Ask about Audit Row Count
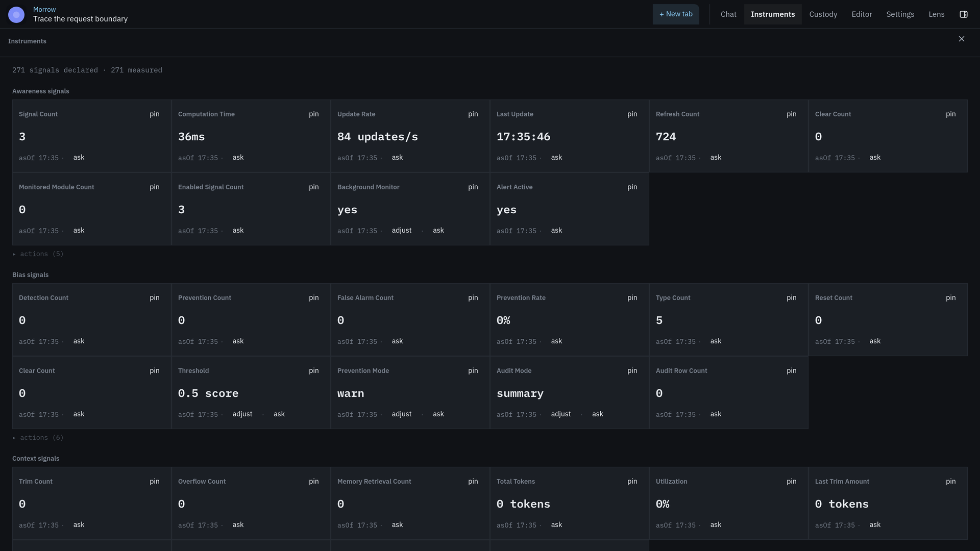Image resolution: width=980 pixels, height=551 pixels. click(716, 414)
